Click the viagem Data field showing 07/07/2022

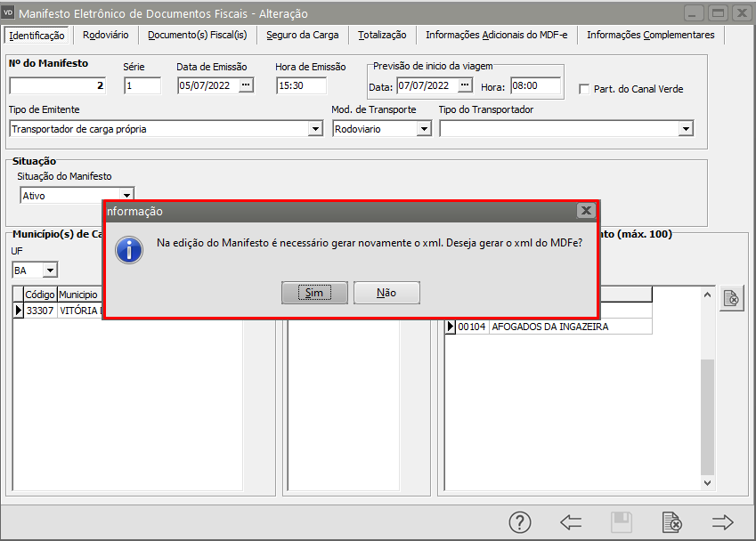427,85
